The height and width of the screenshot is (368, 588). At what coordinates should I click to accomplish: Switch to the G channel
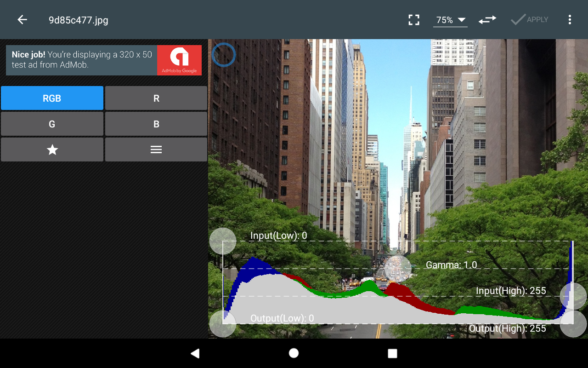tap(52, 124)
